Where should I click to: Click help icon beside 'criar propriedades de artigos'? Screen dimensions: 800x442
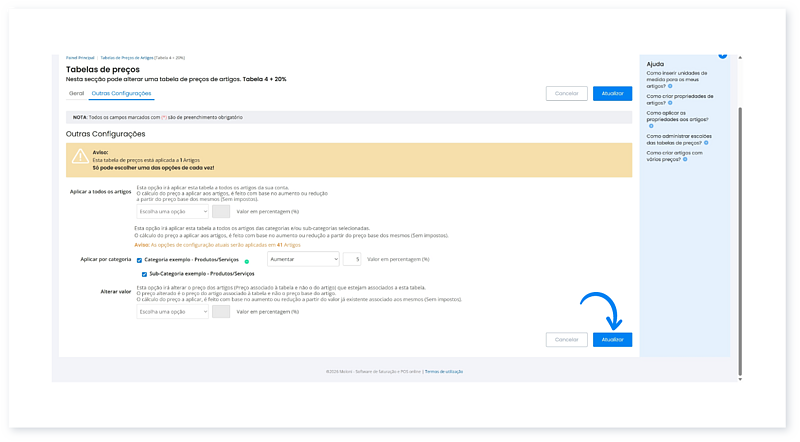[x=669, y=102]
